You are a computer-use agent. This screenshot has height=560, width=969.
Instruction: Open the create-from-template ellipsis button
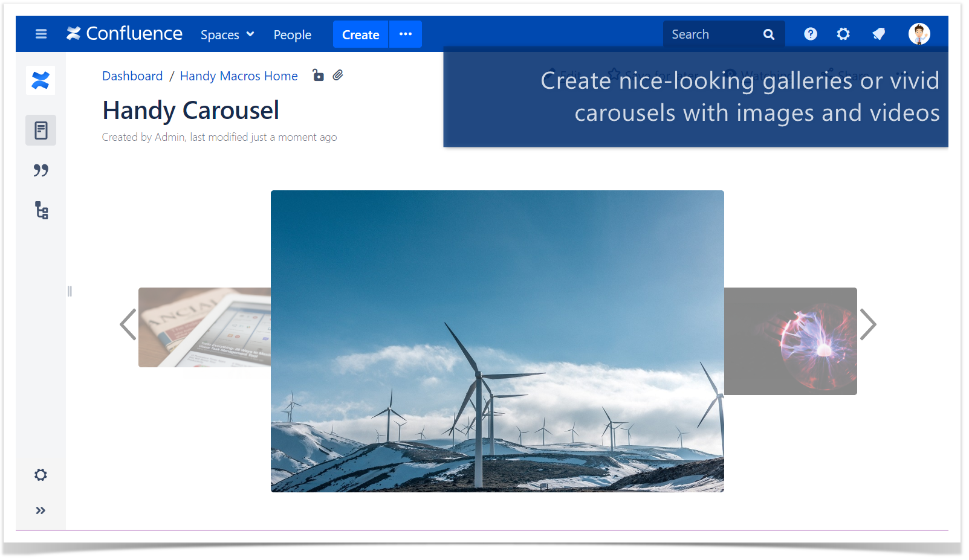(x=406, y=34)
